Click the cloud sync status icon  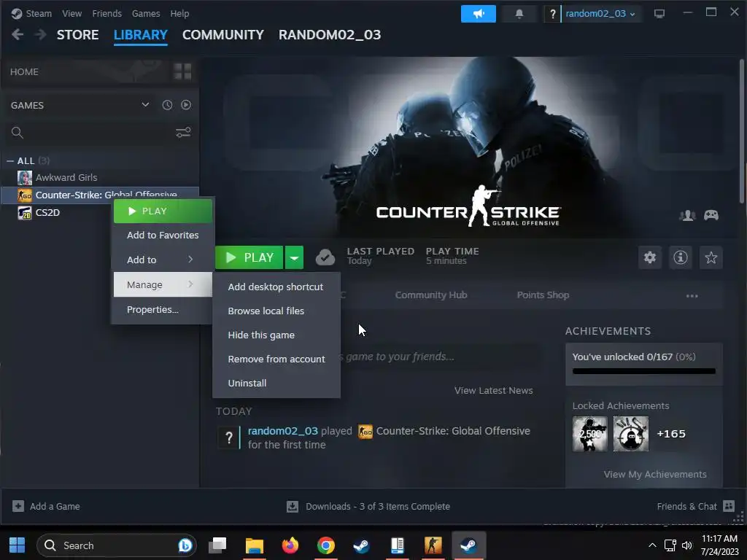(x=325, y=257)
